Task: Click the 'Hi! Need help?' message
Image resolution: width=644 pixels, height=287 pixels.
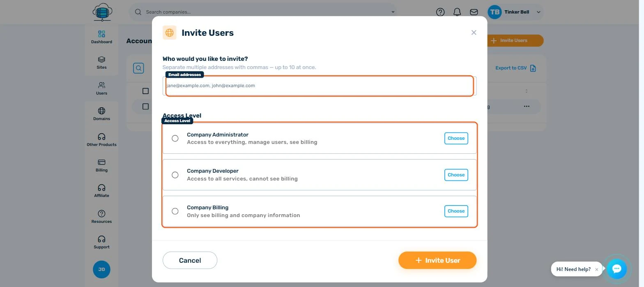Action: click(x=573, y=269)
